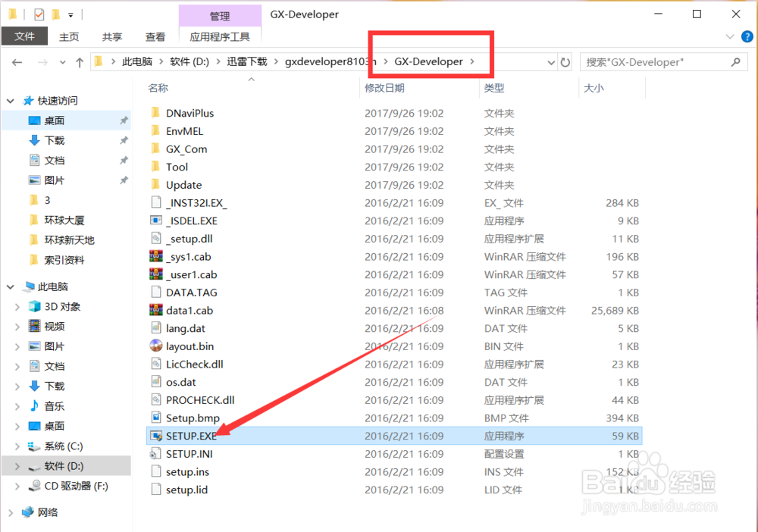Expand the Software (D:) drive node
The image size is (758, 532).
click(x=17, y=466)
